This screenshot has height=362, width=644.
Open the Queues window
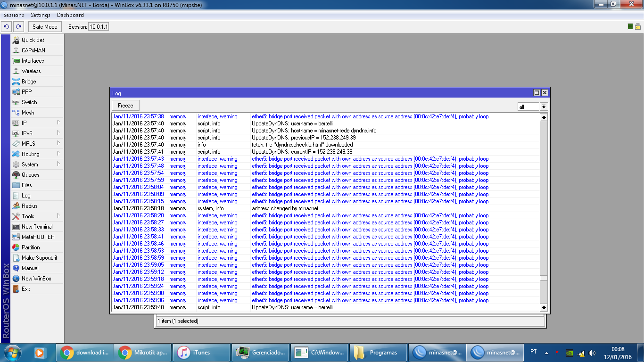pos(37,175)
